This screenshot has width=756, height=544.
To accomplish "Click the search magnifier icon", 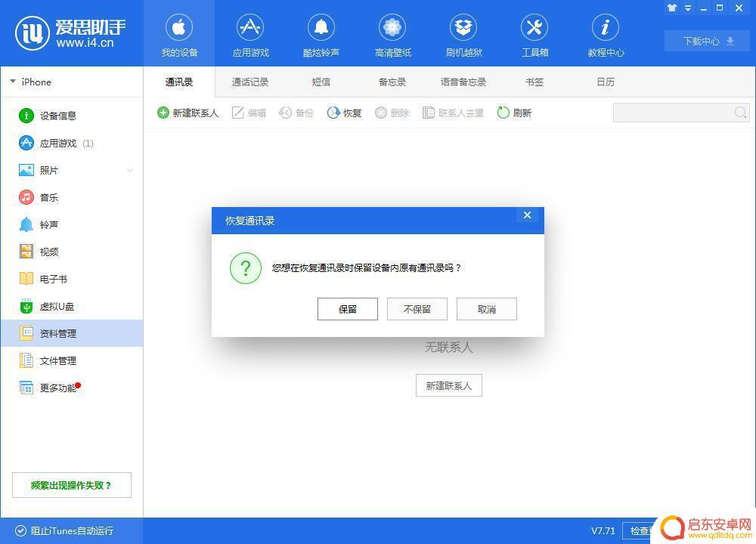I will (741, 113).
